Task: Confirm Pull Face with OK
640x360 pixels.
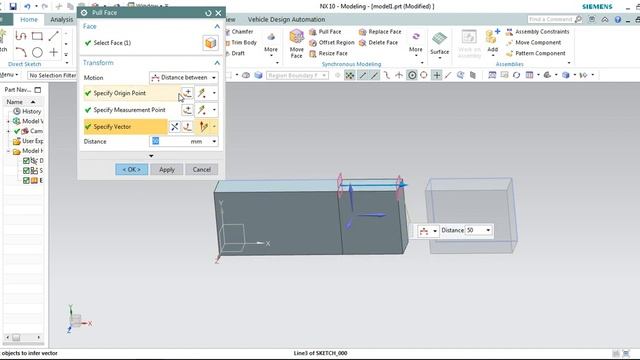Action: coord(131,169)
